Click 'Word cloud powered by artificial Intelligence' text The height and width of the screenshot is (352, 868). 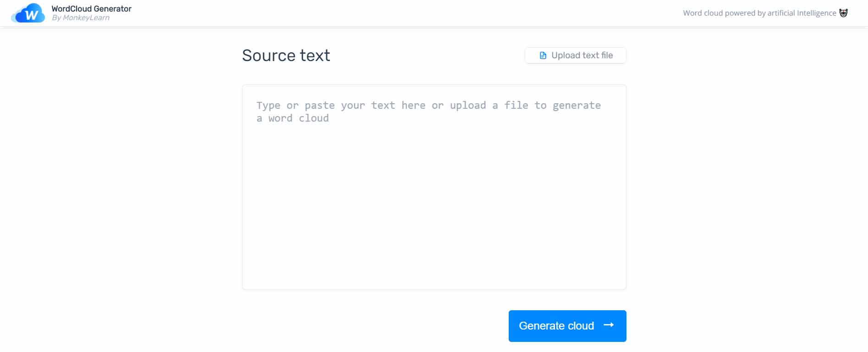759,13
